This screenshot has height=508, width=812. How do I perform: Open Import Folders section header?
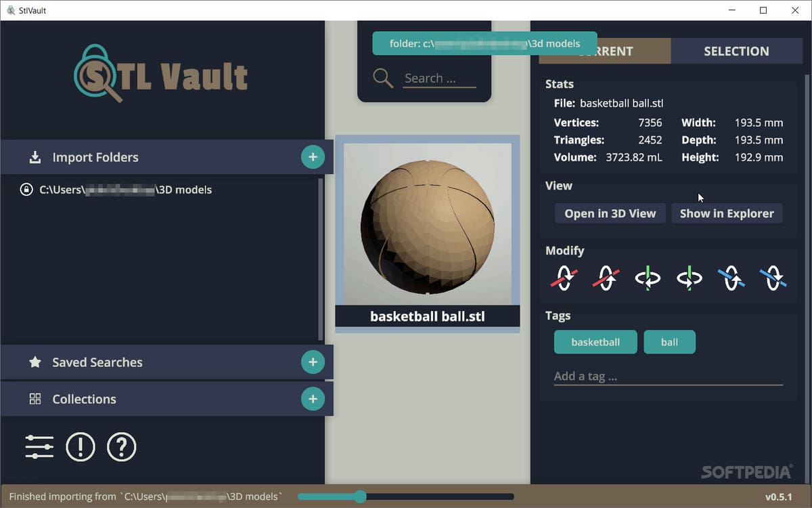coord(166,157)
